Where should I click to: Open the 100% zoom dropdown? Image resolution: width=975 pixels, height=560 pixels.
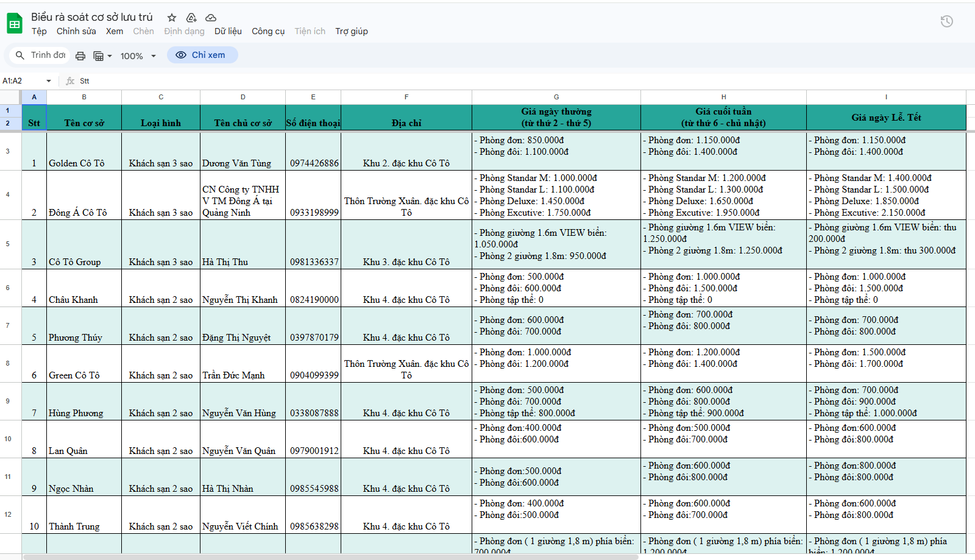click(x=138, y=56)
